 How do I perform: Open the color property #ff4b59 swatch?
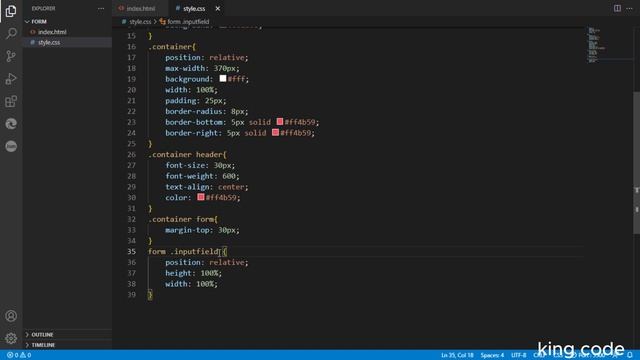[201, 197]
